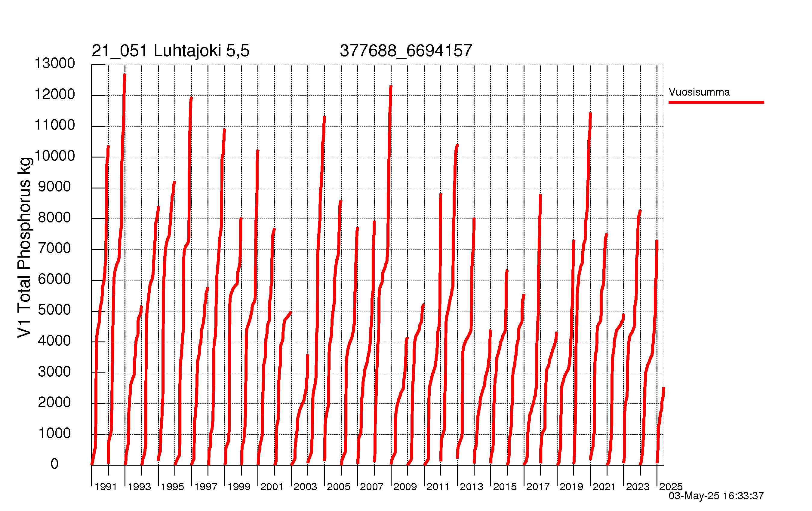Click x-axis year label 1999
This screenshot has width=812, height=511.
tap(239, 487)
